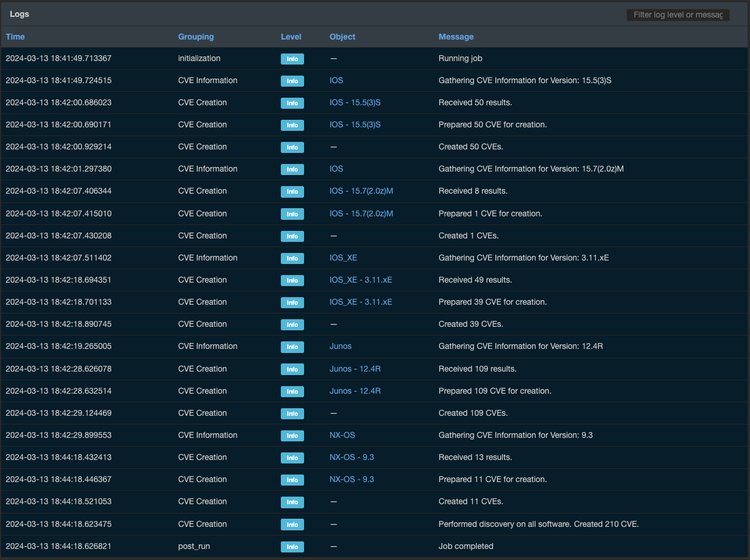Viewport: 750px width, 560px height.
Task: Click the Message column header
Action: 456,37
